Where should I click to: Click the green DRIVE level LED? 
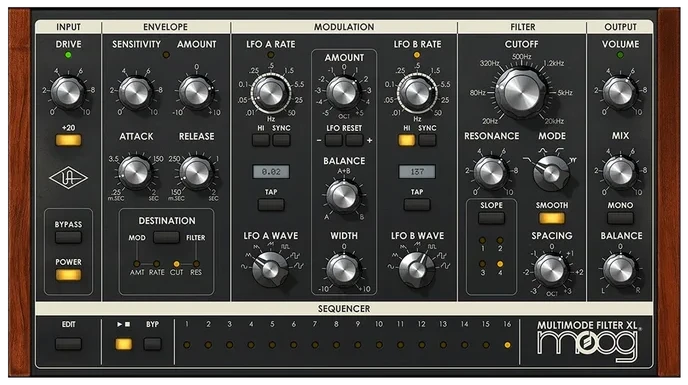[x=68, y=55]
